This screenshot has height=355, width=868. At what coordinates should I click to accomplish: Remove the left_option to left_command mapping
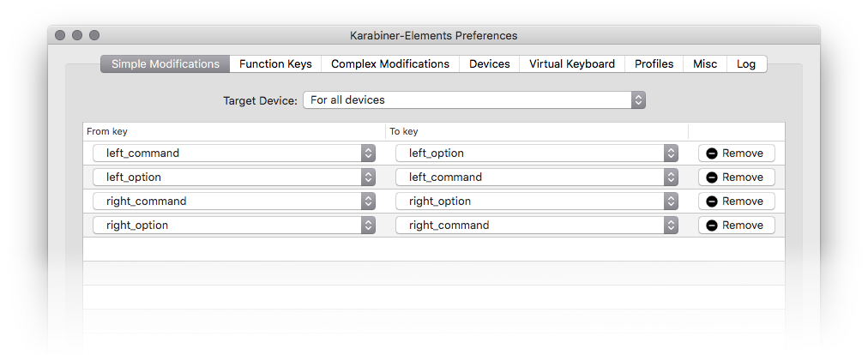point(737,177)
